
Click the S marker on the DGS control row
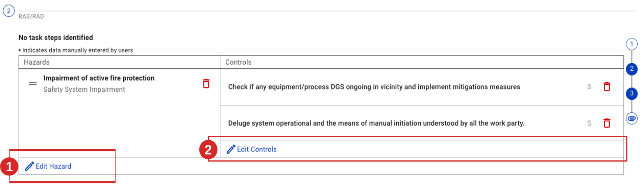tap(589, 87)
